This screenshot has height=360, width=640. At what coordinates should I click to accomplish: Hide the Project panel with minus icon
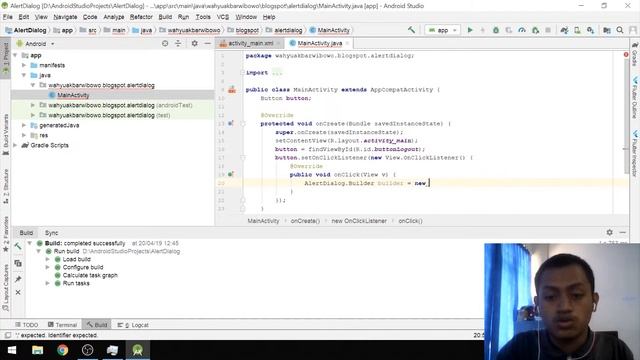coord(207,43)
